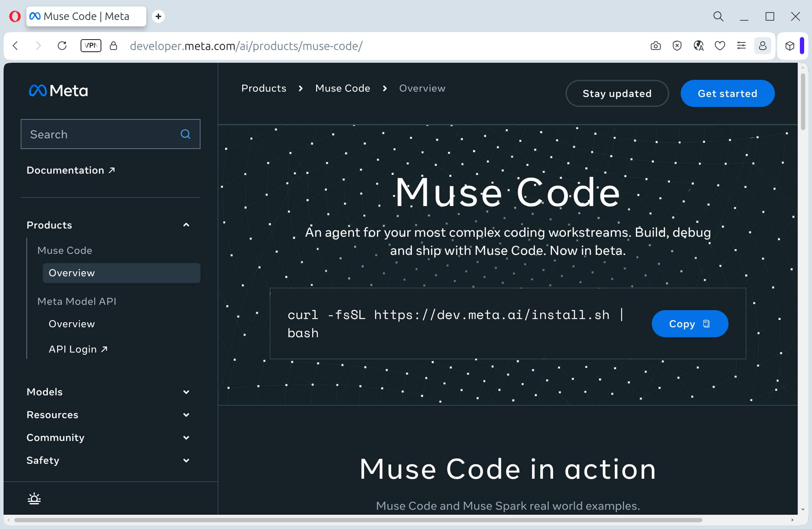Click the Muse Code breadcrumb
The image size is (812, 529).
coord(342,88)
